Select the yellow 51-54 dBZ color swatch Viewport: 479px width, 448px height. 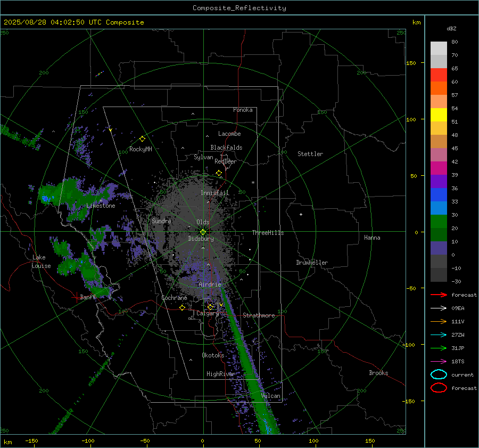[439, 115]
